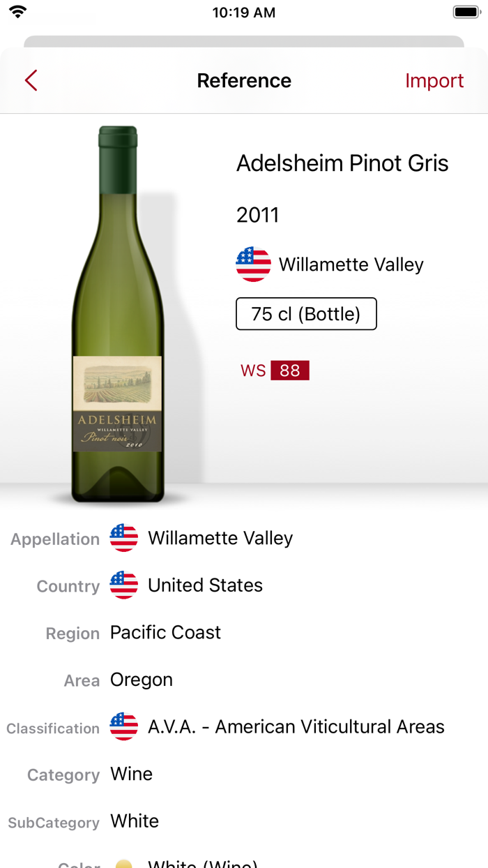Screen dimensions: 488x868
Task: Tap the 2011 vintage year
Action: tap(257, 215)
